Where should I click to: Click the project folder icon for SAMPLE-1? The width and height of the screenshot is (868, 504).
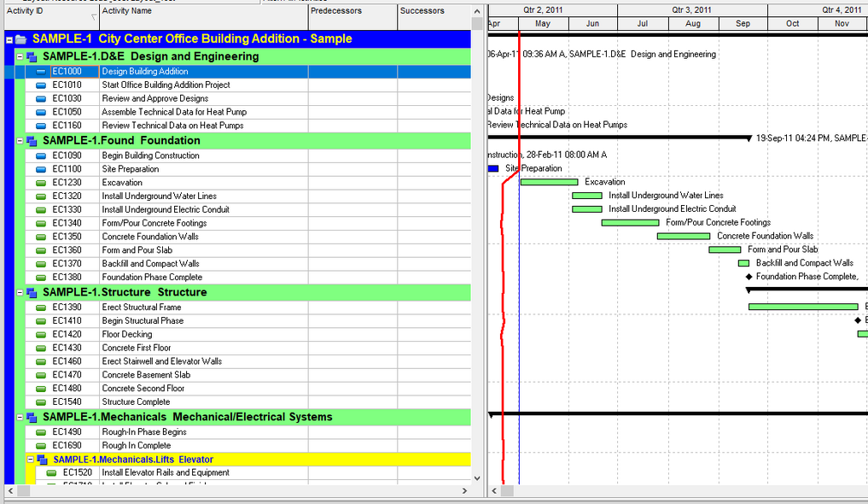21,39
